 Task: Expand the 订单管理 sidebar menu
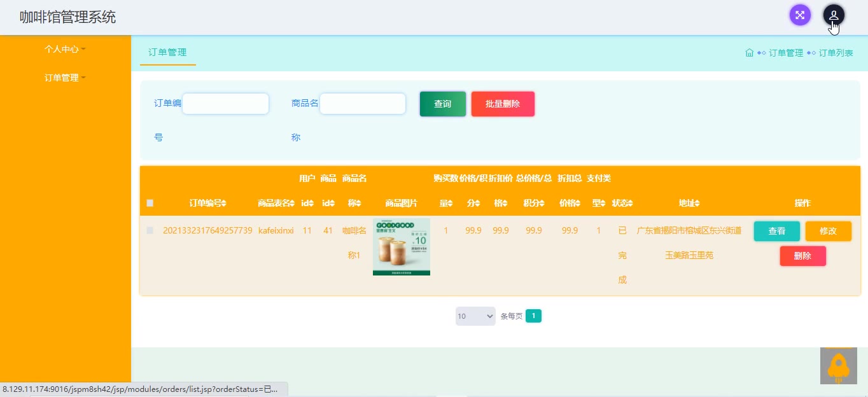pyautogui.click(x=65, y=78)
